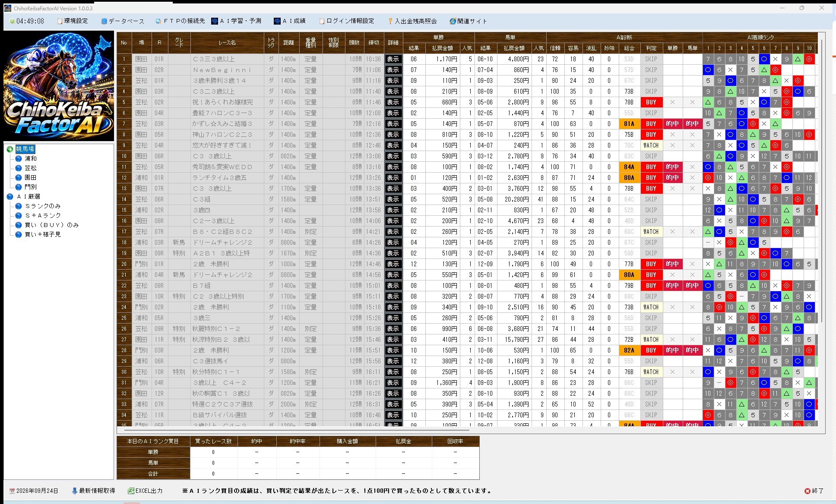
Task: Select 笠松 in the racecourse tree
Action: point(31,168)
